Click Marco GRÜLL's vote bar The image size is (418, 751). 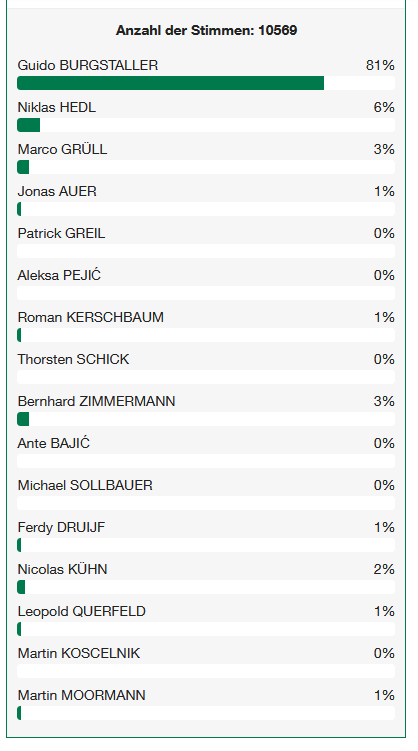pos(206,167)
